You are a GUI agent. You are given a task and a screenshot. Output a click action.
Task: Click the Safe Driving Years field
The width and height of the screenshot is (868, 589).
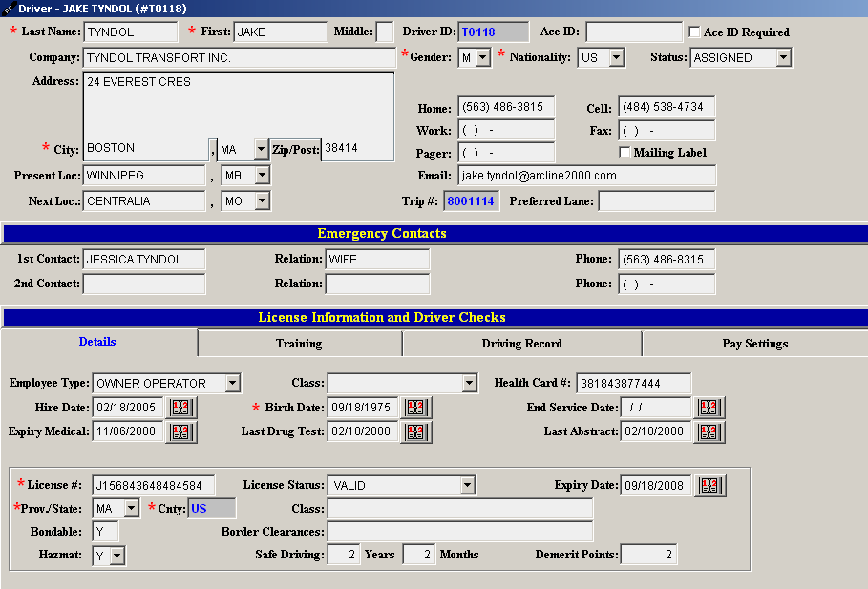[x=343, y=555]
